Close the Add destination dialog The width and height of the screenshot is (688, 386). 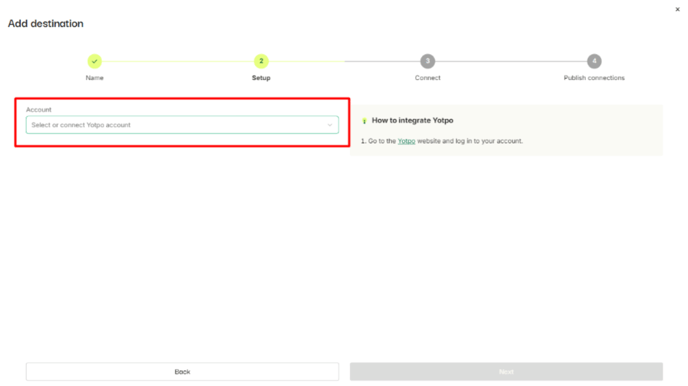point(677,9)
